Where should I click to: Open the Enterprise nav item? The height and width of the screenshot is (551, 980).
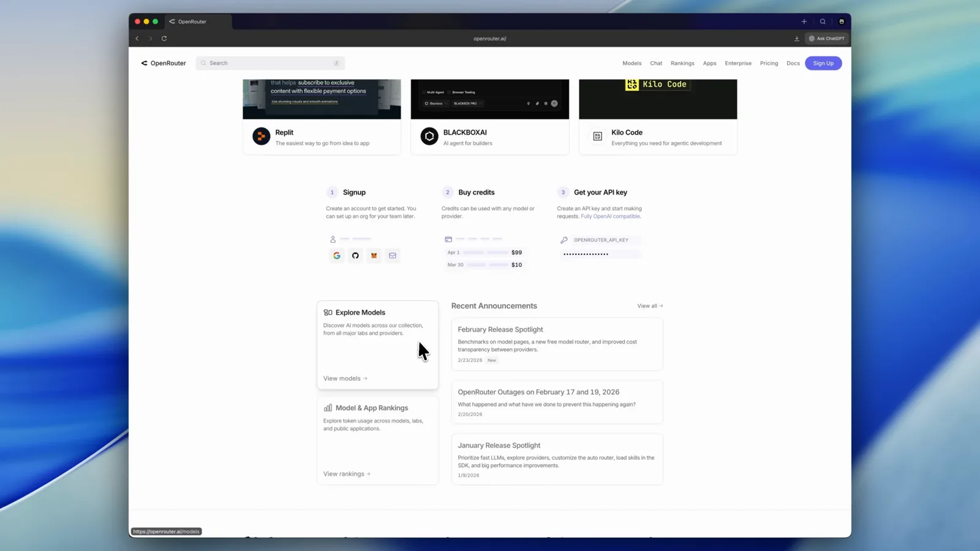click(x=738, y=63)
